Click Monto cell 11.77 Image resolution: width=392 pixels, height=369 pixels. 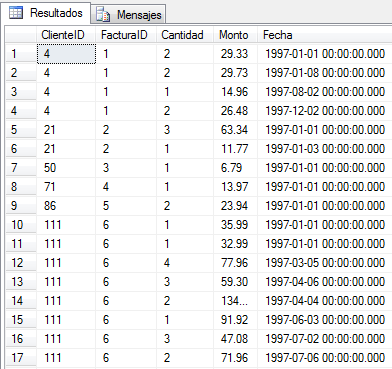tap(235, 149)
